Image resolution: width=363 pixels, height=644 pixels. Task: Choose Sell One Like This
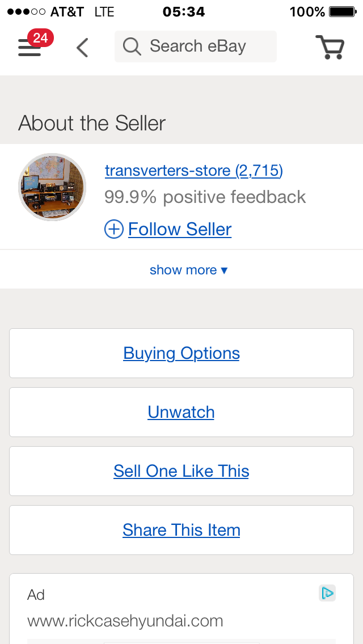tap(181, 471)
